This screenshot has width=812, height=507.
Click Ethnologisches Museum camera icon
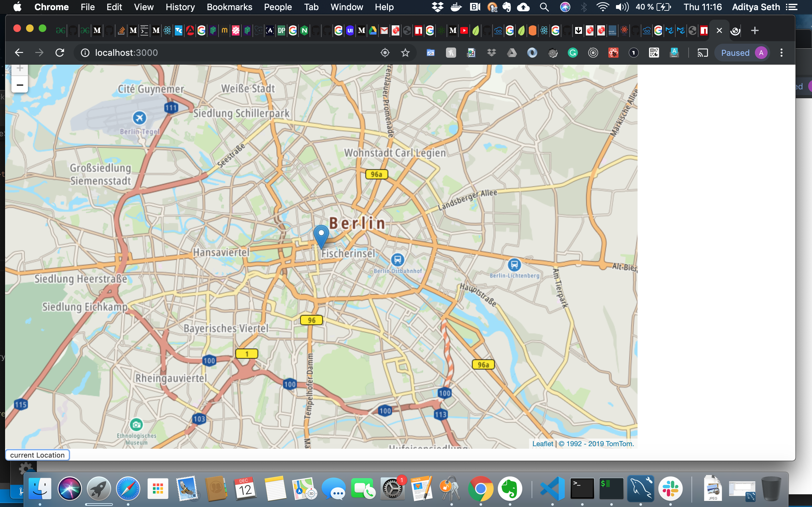point(136,425)
